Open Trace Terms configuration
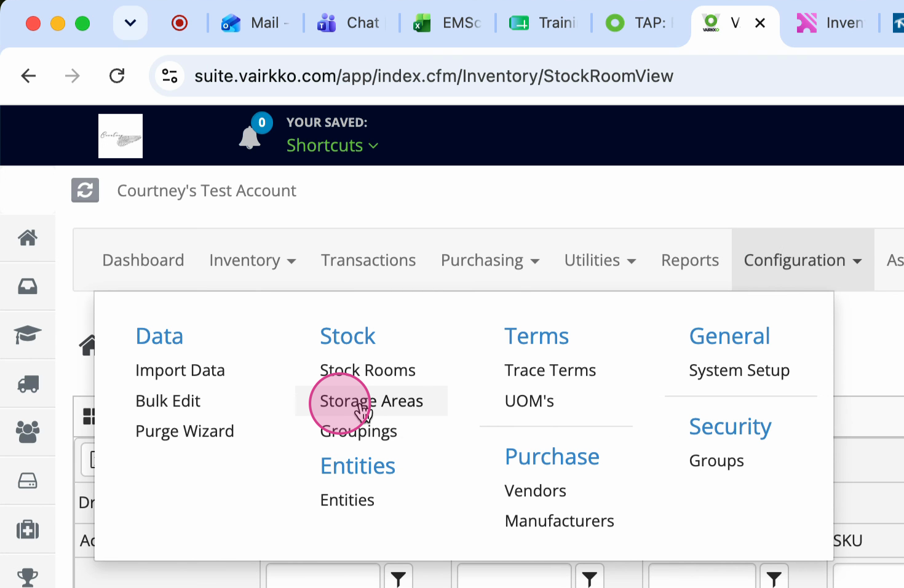This screenshot has width=904, height=588. [x=550, y=370]
